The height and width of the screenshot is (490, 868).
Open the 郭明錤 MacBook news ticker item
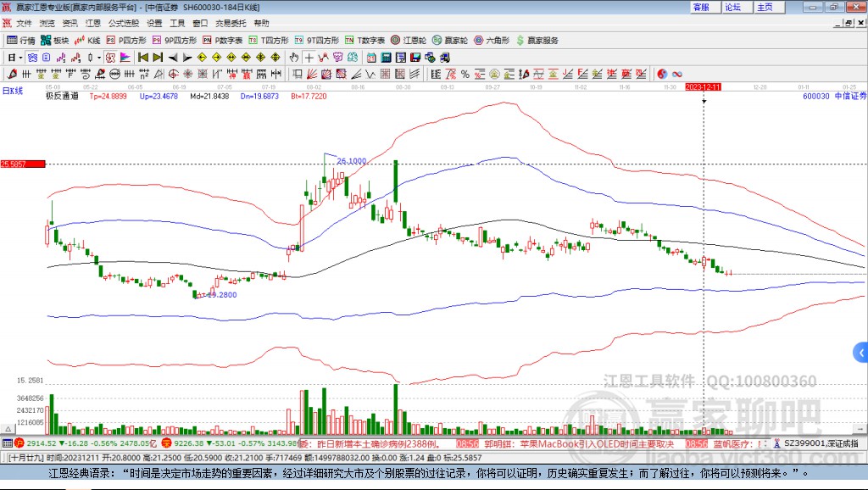pos(579,444)
